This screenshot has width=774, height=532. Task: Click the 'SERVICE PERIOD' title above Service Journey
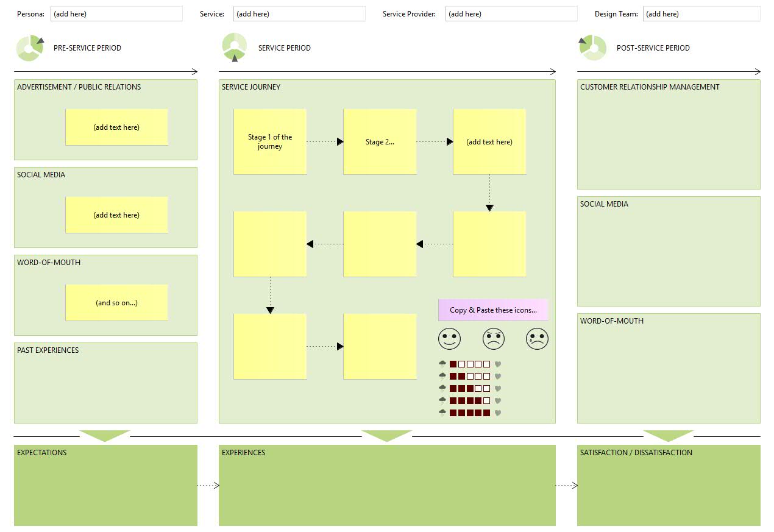tap(285, 48)
